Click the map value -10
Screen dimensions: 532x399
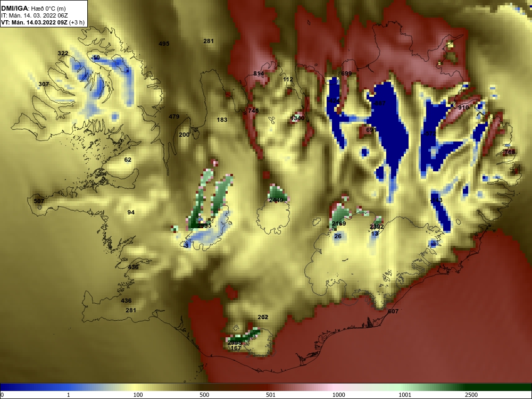[96, 57]
